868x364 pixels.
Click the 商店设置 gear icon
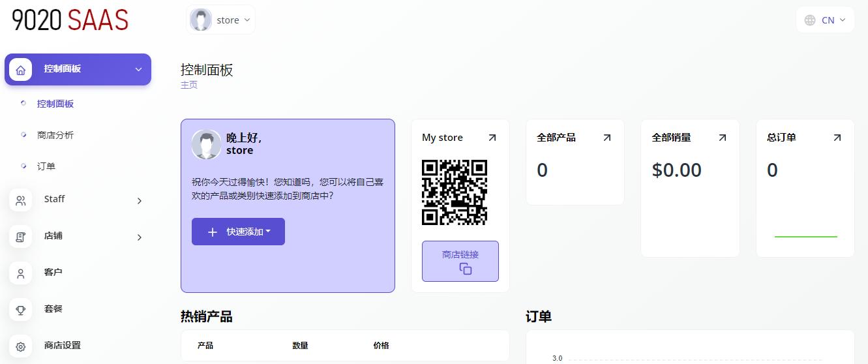click(x=21, y=347)
